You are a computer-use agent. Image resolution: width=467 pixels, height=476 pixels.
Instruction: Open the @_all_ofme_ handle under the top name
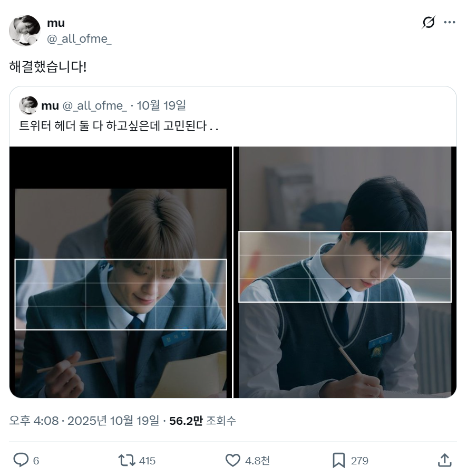pyautogui.click(x=79, y=39)
